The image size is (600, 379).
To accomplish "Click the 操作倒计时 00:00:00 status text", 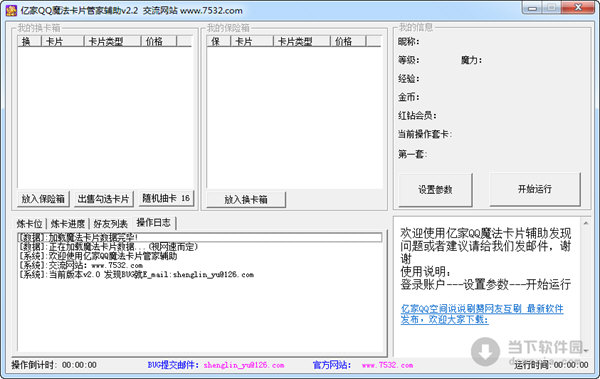I will [54, 365].
